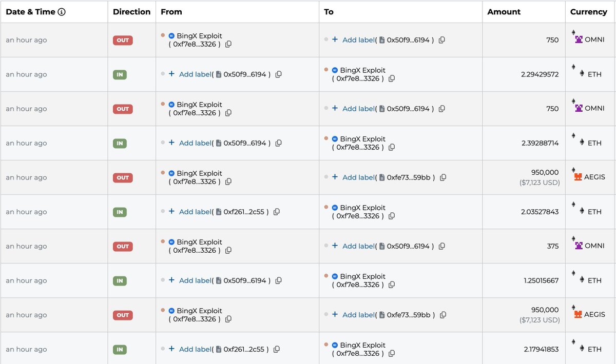
Task: Copy the recipient 0x50f9...6194 address in the 375 OMNI row
Action: (x=441, y=246)
